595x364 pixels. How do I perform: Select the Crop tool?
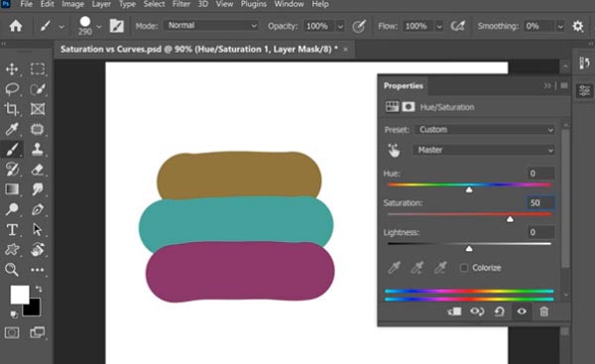[12, 109]
